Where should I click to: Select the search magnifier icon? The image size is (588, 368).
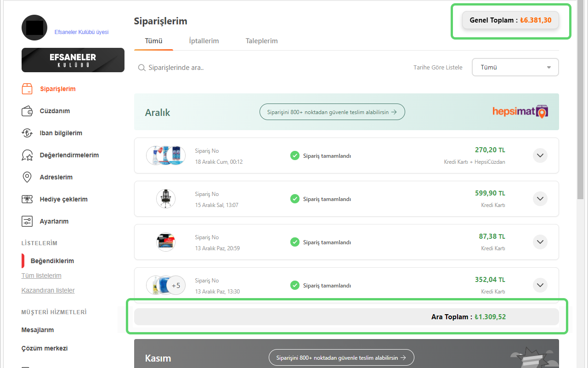click(142, 67)
